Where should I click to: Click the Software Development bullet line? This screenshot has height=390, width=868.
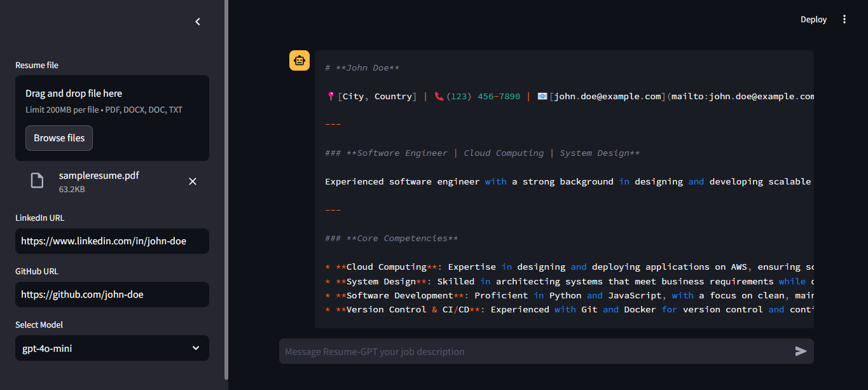569,295
